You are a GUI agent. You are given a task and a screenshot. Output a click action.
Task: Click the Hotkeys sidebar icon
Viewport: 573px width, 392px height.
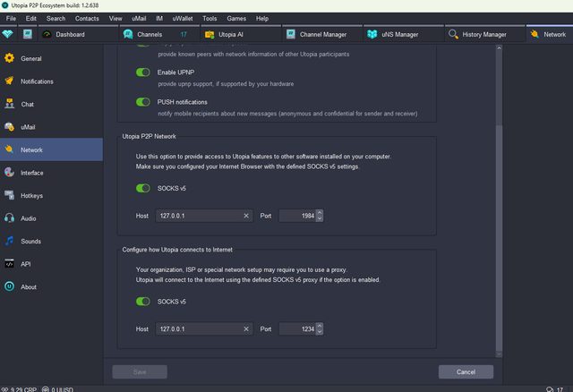click(10, 195)
